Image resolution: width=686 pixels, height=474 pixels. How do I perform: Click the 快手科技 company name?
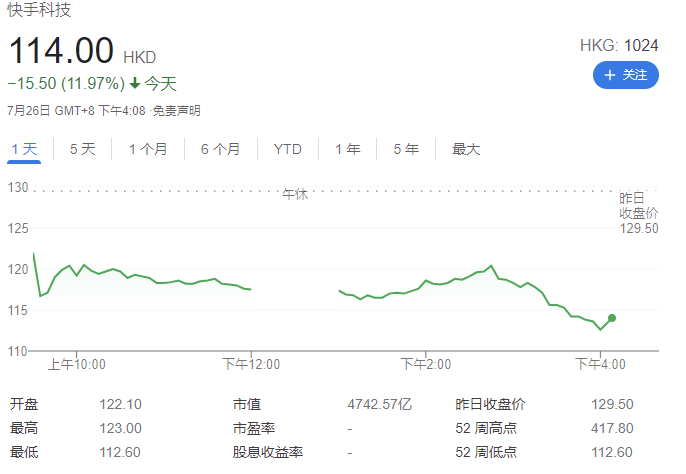click(39, 11)
